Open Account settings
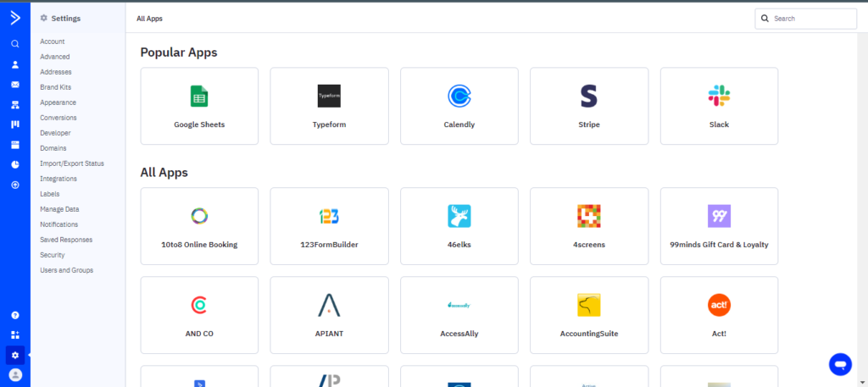 [52, 41]
